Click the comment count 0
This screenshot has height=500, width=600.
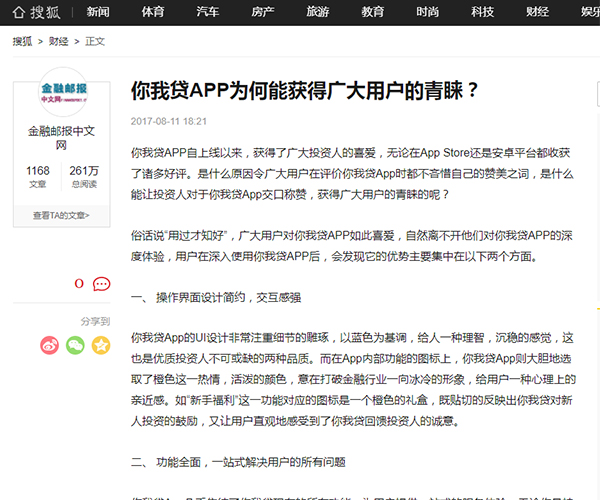tap(79, 283)
